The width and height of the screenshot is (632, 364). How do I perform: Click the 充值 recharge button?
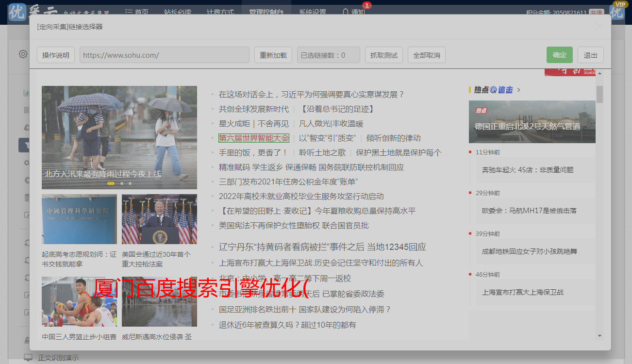(596, 13)
